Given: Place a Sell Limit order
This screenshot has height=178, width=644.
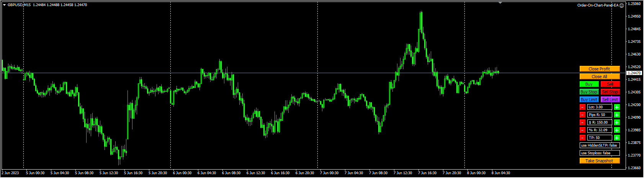Looking at the screenshot, I should (x=610, y=100).
